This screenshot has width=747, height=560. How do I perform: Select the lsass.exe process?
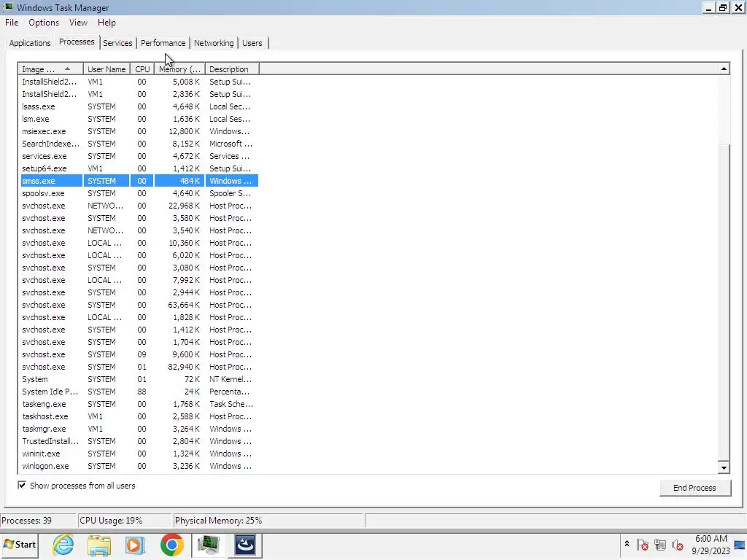pyautogui.click(x=139, y=106)
